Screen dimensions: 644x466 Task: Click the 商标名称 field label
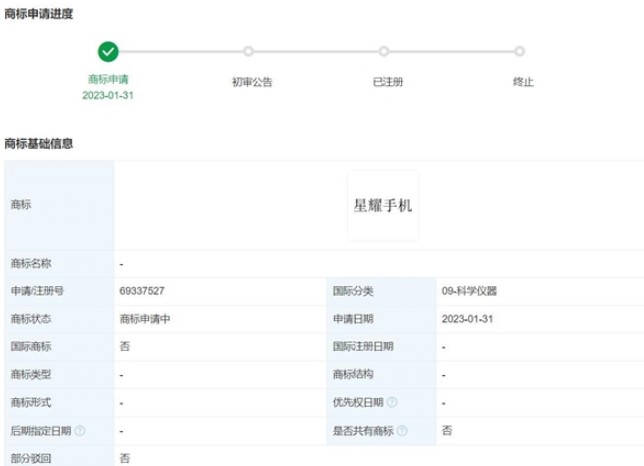point(31,264)
